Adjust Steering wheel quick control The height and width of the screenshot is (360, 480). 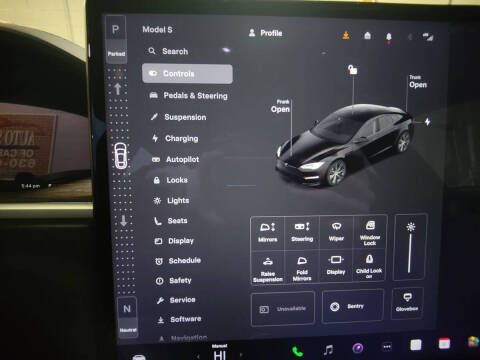coord(302,232)
